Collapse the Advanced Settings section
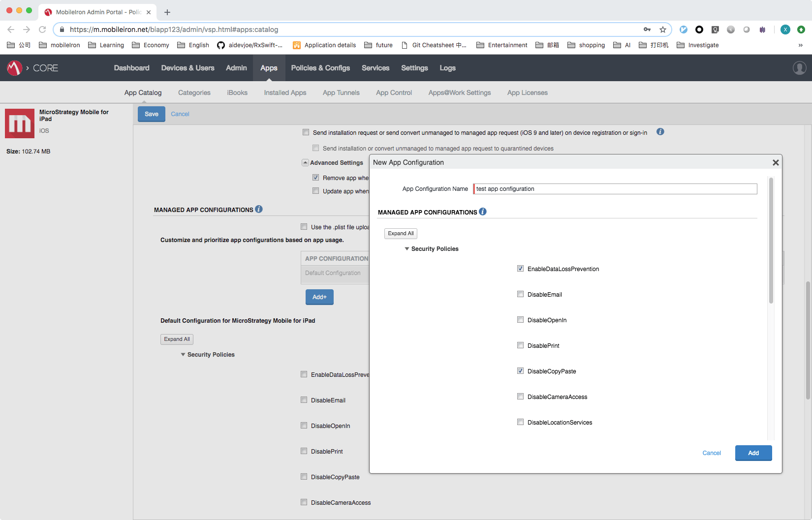The image size is (812, 520). 305,163
